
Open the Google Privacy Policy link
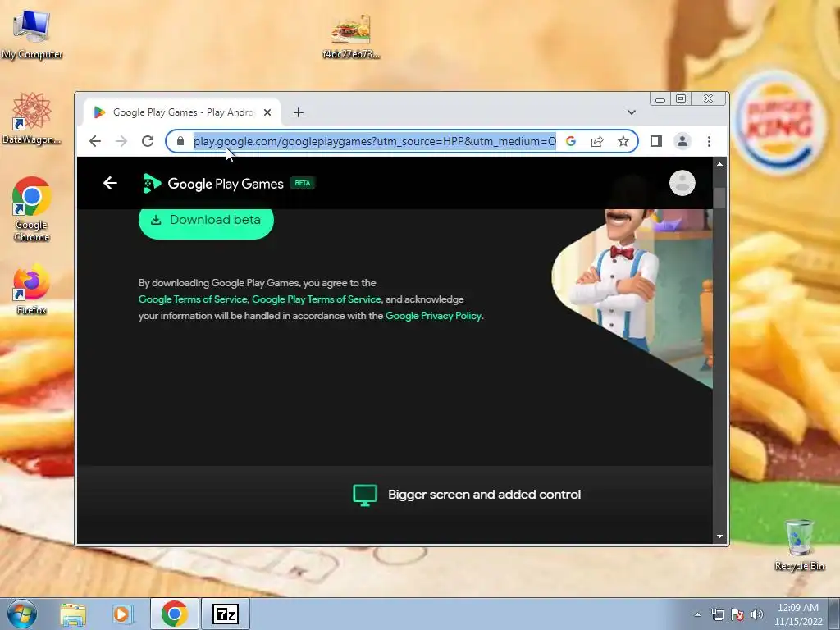coord(433,316)
